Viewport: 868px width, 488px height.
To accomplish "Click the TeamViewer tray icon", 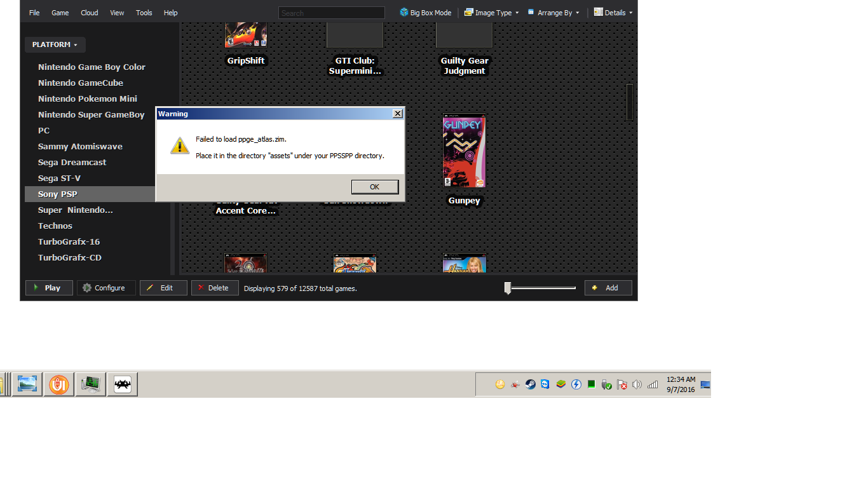I will click(545, 384).
